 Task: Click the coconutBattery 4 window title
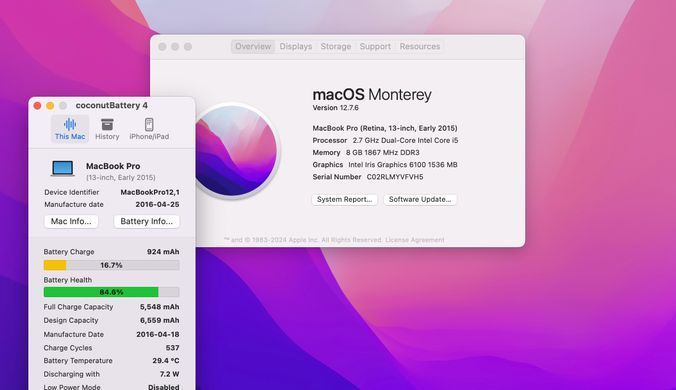[x=112, y=106]
